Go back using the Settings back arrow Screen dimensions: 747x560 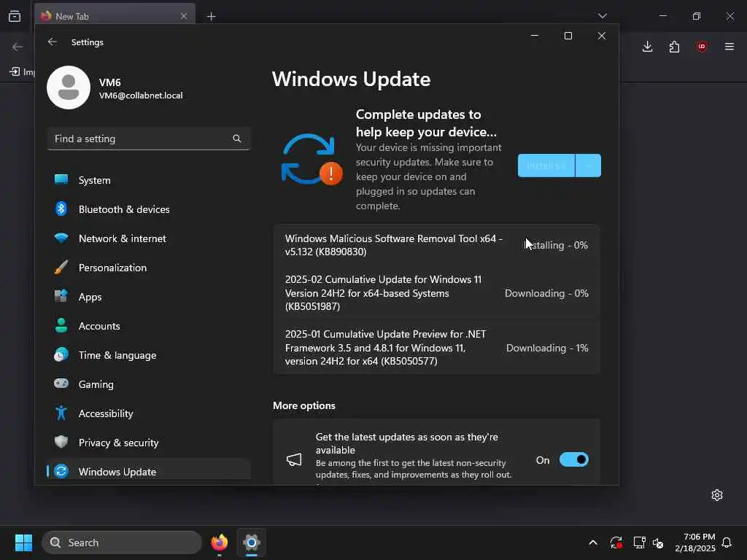point(53,42)
